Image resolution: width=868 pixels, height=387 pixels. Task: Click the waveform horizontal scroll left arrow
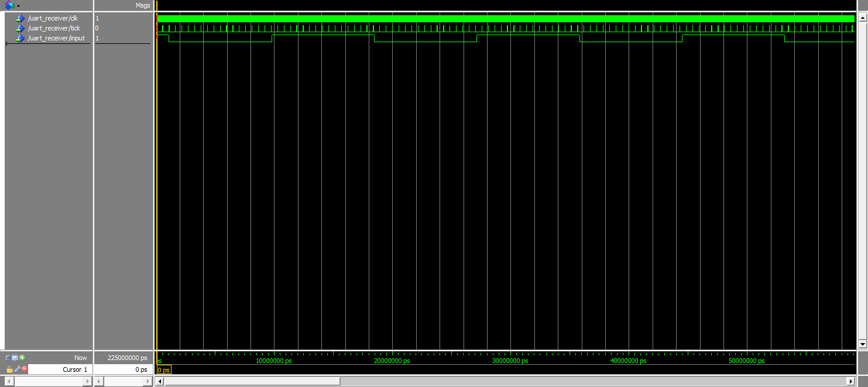pos(160,381)
